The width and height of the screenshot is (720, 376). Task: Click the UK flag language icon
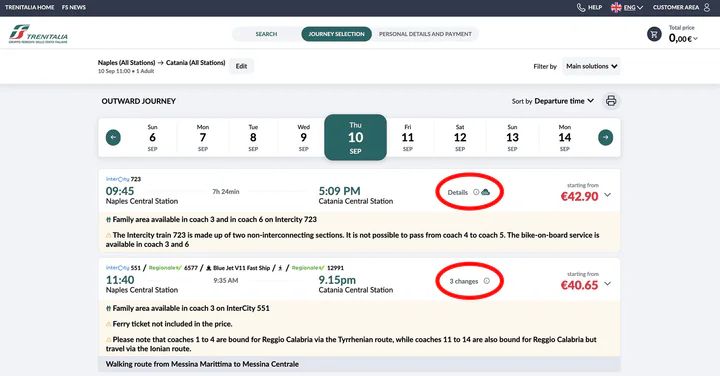click(x=616, y=7)
